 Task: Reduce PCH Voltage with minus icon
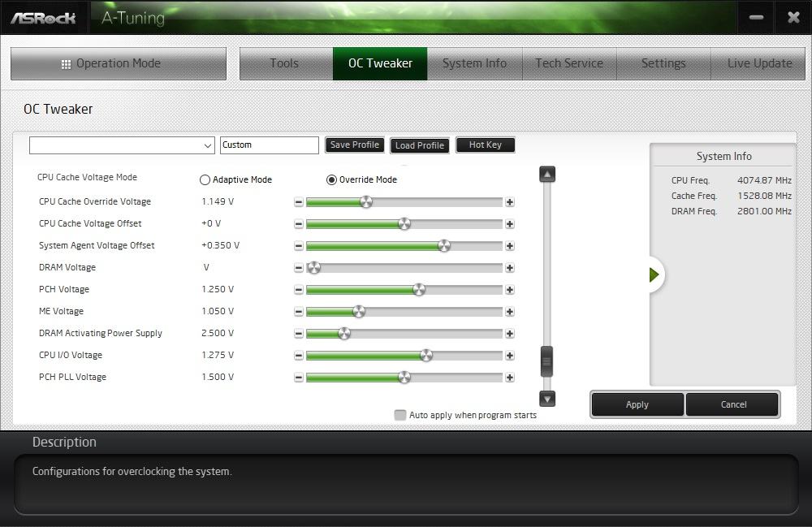coord(299,290)
